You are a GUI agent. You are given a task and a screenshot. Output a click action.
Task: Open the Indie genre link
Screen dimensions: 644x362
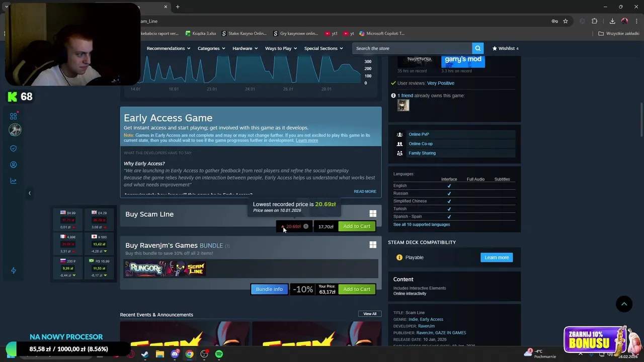coord(413,319)
